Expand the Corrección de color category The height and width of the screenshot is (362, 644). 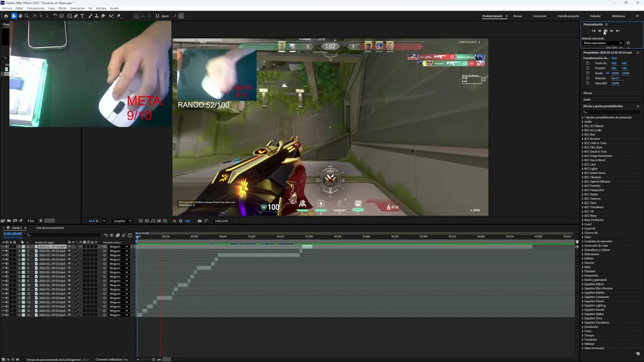(583, 245)
